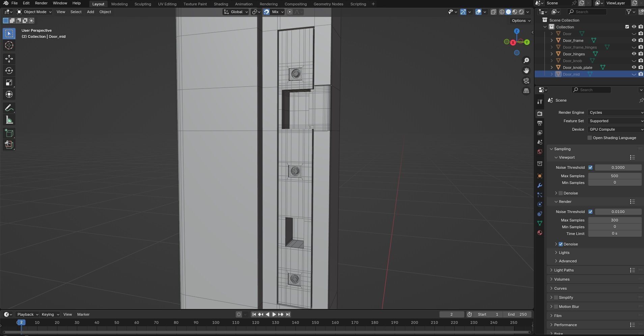Disable Viewport Noise Threshold checkbox
Image resolution: width=644 pixels, height=336 pixels.
click(x=590, y=167)
